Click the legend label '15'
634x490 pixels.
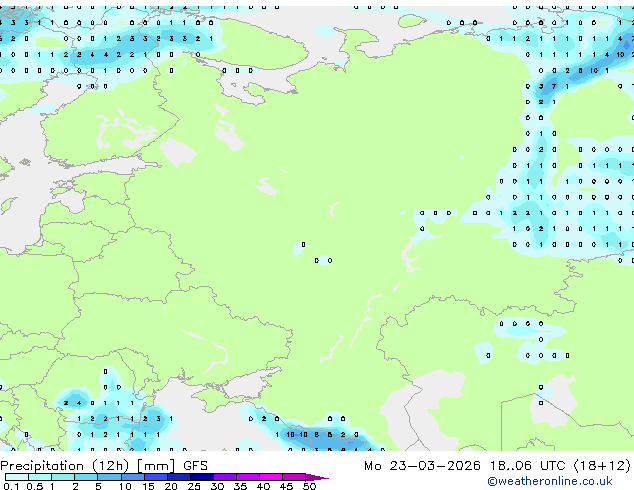(148, 486)
